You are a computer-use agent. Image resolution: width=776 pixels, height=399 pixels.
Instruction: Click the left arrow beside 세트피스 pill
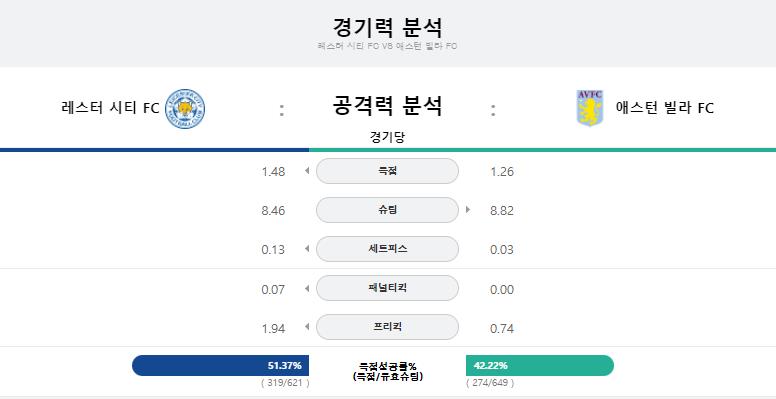point(307,249)
